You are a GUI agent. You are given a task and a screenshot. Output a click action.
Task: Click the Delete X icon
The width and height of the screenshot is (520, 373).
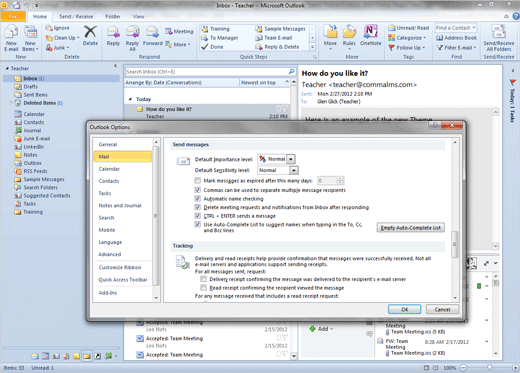(x=90, y=32)
